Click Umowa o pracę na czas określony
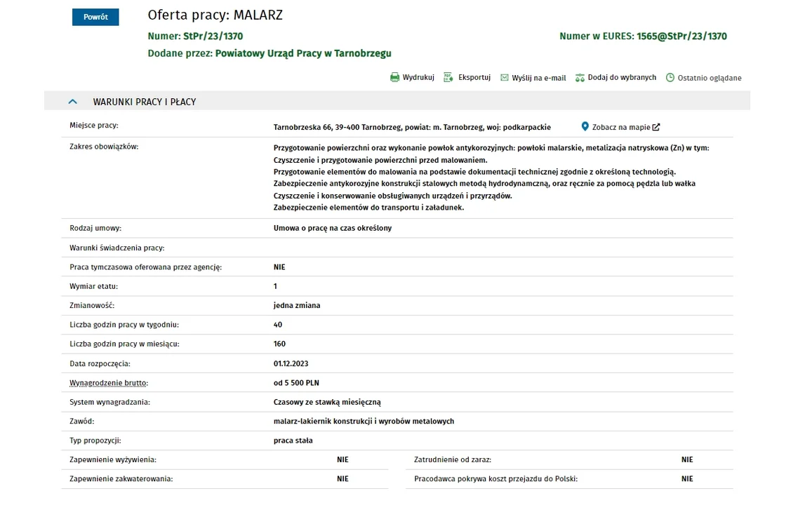812x505 pixels. [333, 228]
